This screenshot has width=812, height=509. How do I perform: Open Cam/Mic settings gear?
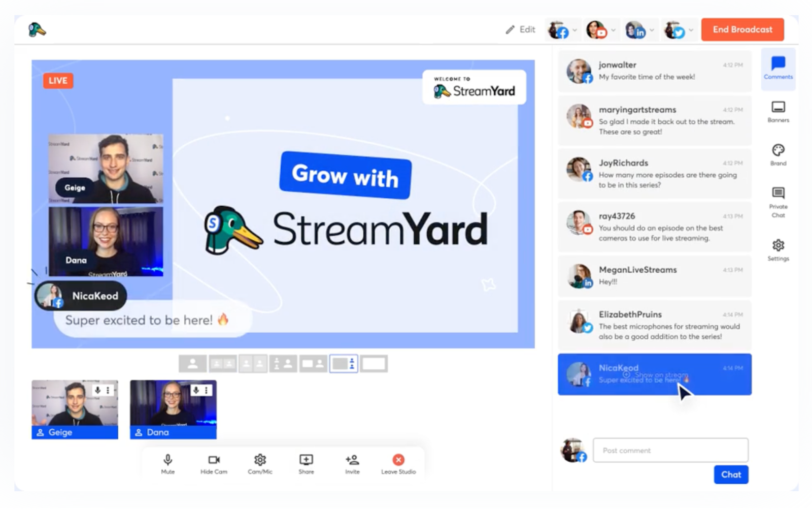[260, 464]
